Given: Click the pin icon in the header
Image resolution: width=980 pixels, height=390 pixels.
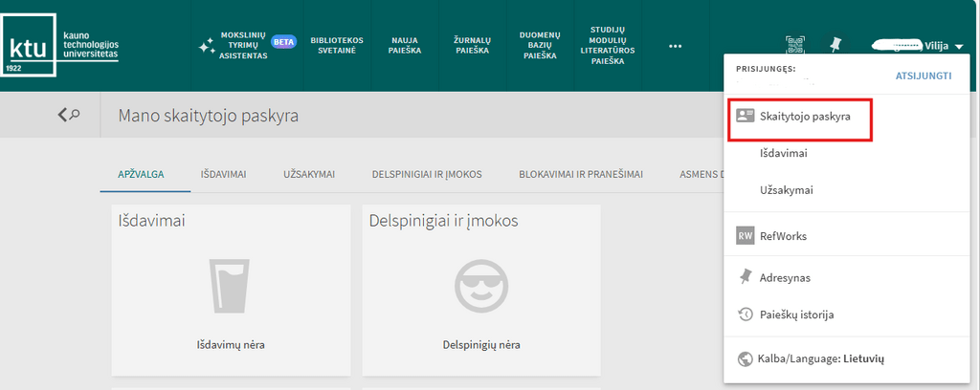Looking at the screenshot, I should 835,45.
